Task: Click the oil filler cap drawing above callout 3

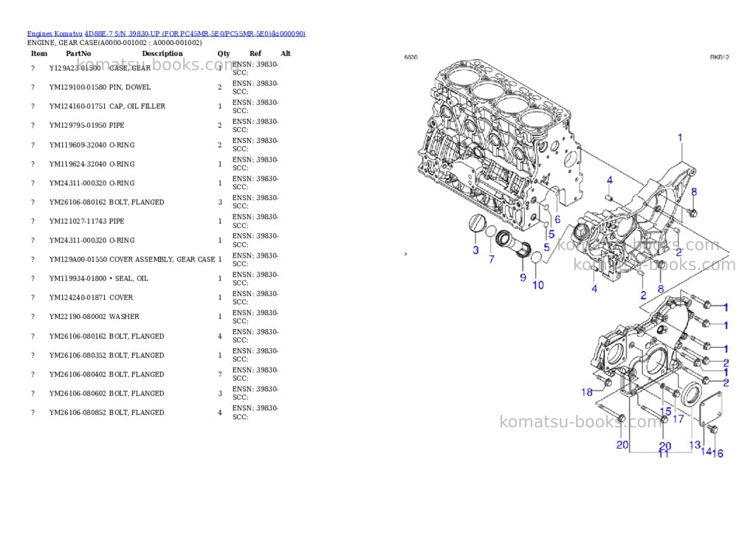Action: [x=476, y=224]
